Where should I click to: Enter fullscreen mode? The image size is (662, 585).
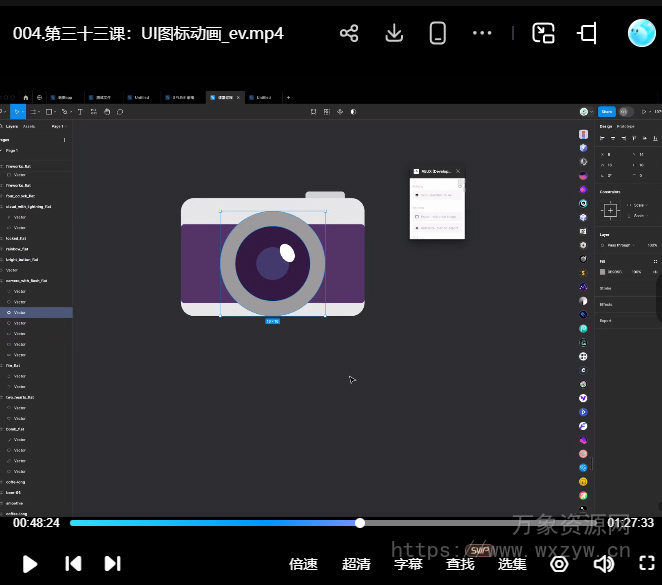tap(646, 564)
